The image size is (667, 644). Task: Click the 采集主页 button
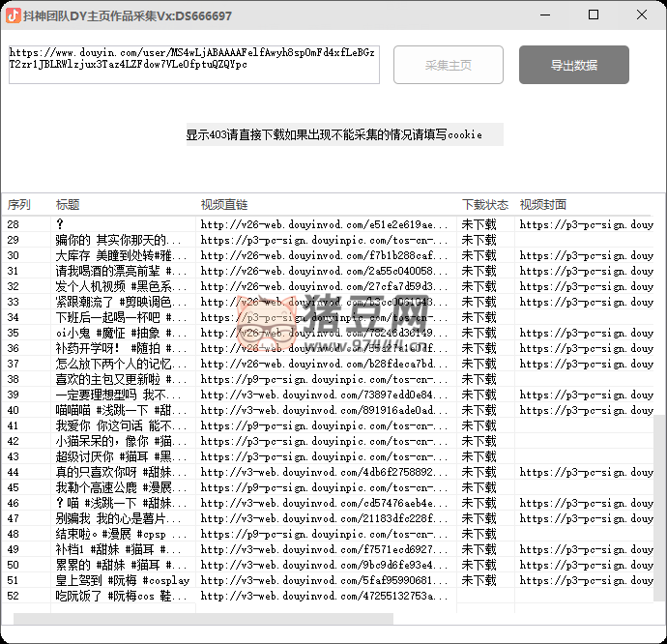point(449,65)
